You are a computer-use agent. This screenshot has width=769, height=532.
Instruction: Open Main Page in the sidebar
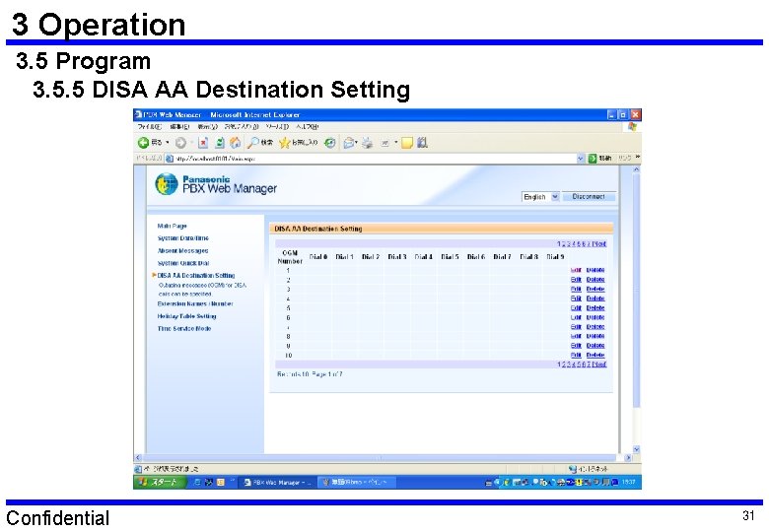pyautogui.click(x=173, y=226)
